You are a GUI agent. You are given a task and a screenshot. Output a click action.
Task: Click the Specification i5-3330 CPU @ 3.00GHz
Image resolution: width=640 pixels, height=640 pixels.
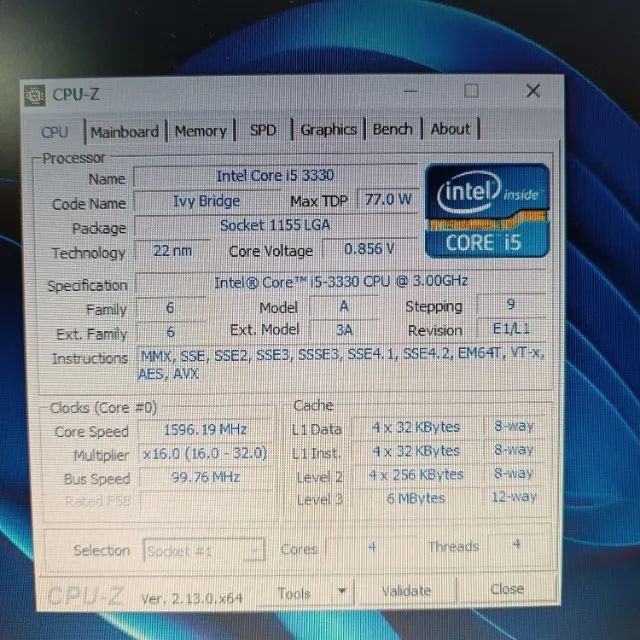(341, 282)
